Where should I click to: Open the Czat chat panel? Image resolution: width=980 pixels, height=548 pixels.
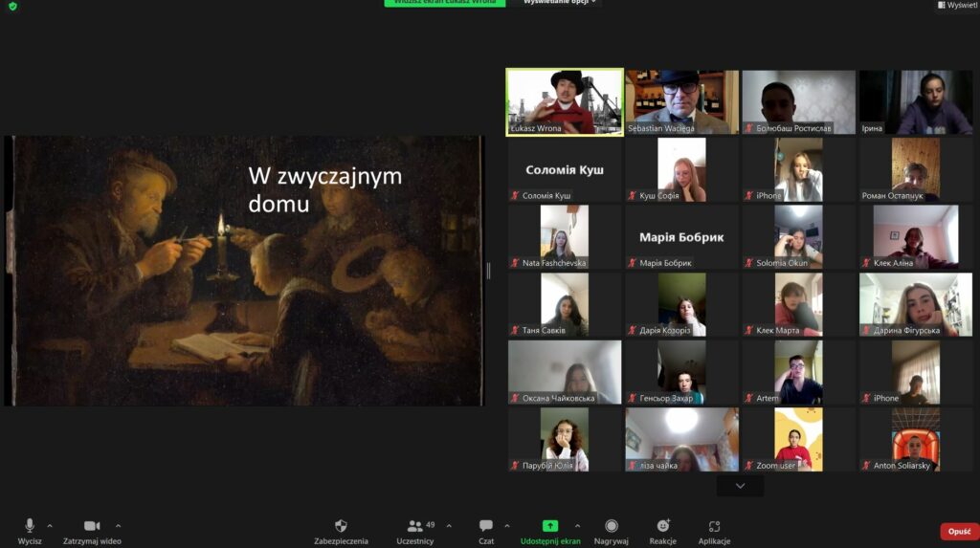pos(486,526)
